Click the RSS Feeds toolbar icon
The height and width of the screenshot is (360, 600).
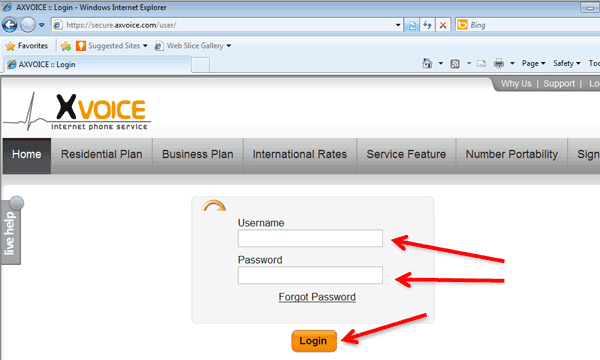pyautogui.click(x=455, y=64)
